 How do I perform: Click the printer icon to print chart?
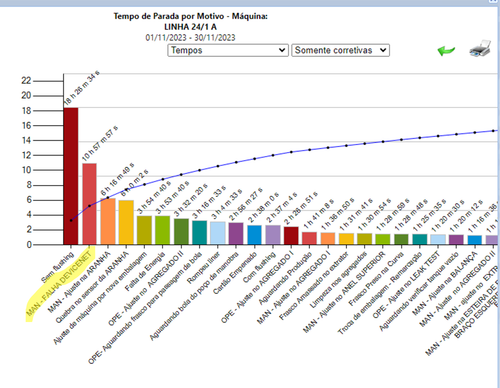[x=480, y=49]
